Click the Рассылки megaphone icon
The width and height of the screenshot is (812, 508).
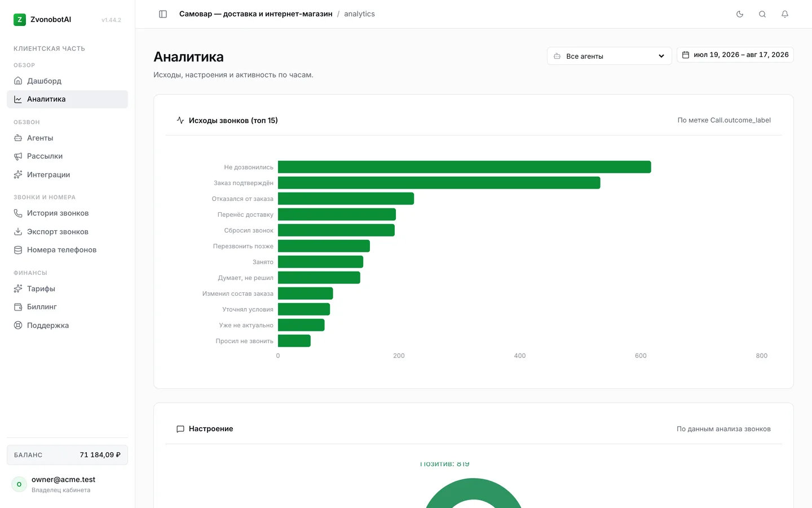(x=18, y=156)
